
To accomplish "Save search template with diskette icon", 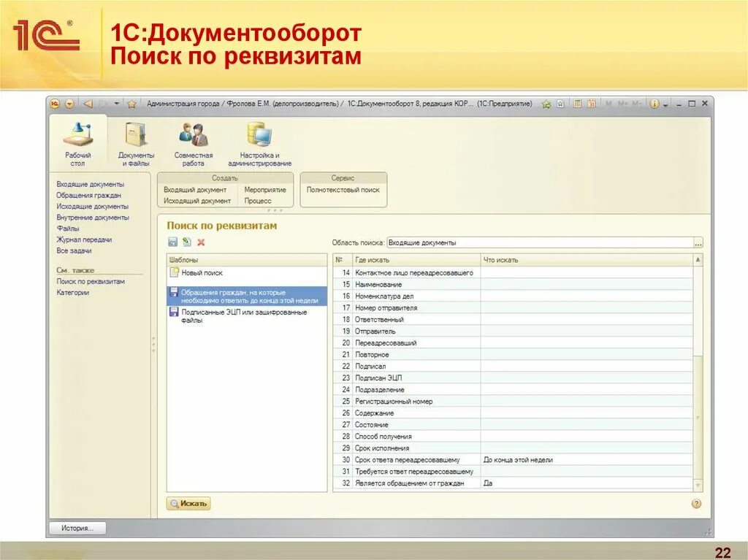I will [x=172, y=242].
